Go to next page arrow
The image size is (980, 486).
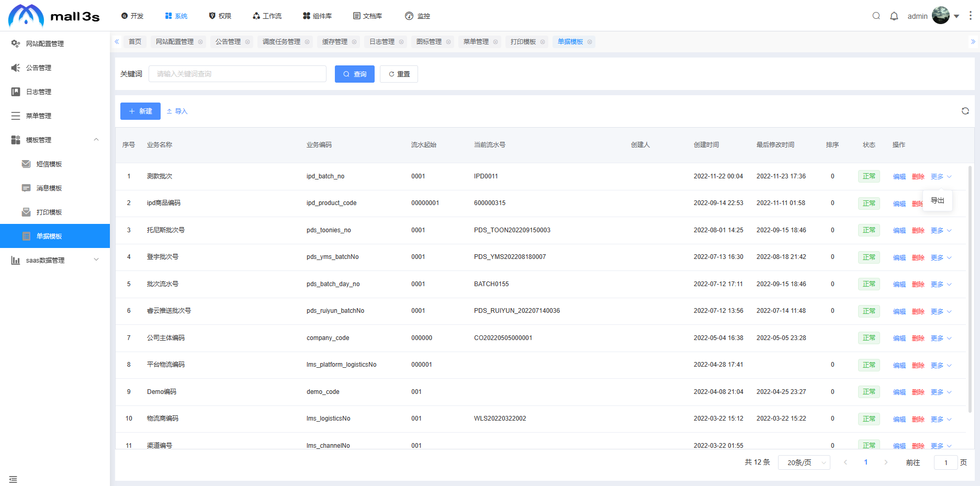coord(886,462)
